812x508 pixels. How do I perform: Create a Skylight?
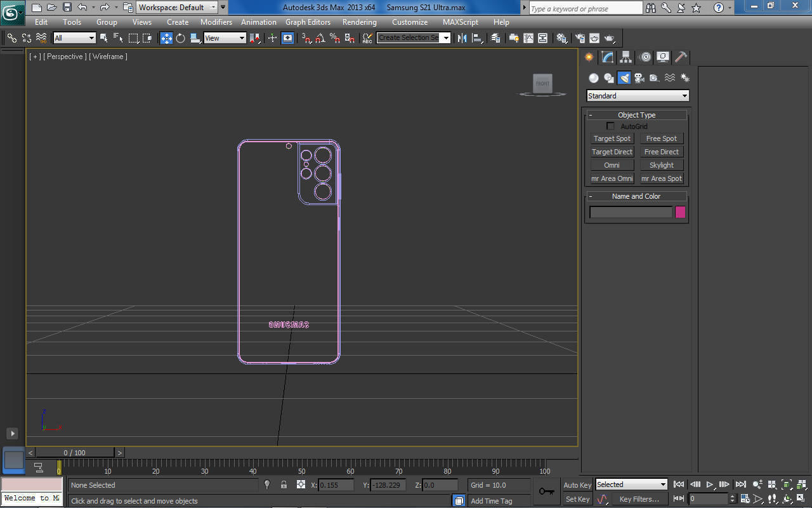(662, 165)
